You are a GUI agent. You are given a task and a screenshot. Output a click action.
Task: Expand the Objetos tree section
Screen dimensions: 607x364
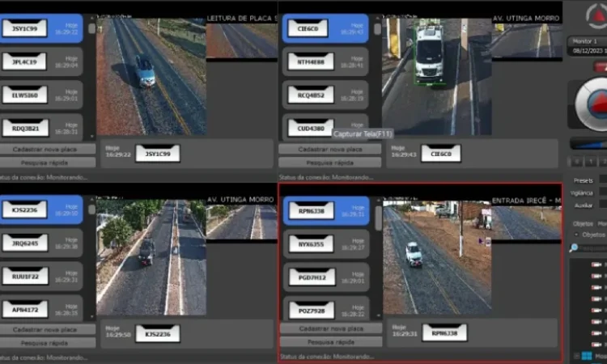click(575, 234)
